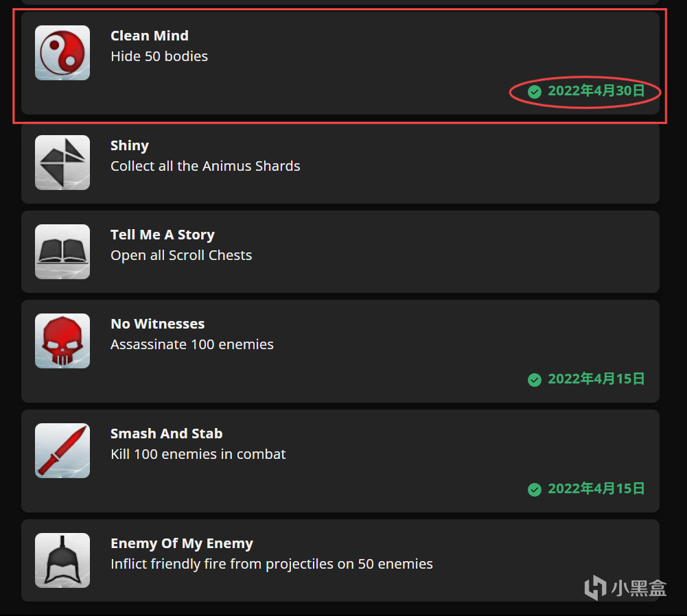Click the helmet Enemy Of My Enemy icon

point(62,560)
